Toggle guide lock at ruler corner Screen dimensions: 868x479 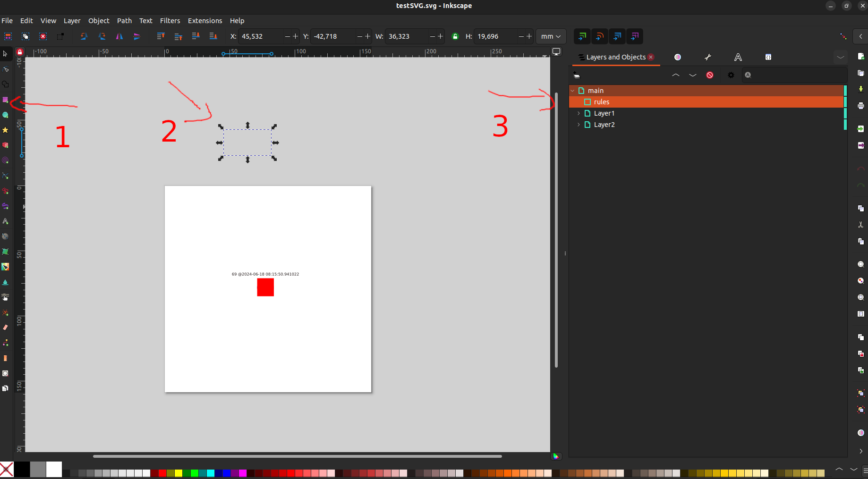[x=20, y=52]
